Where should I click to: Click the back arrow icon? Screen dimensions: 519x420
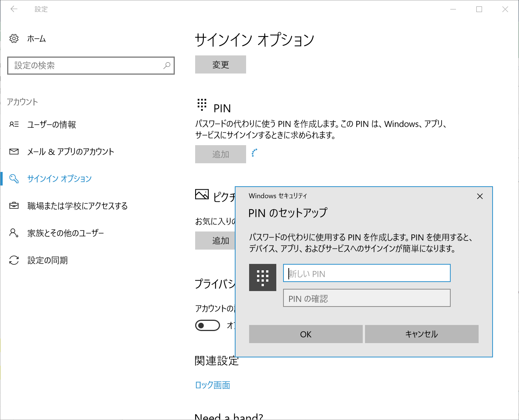click(x=14, y=9)
